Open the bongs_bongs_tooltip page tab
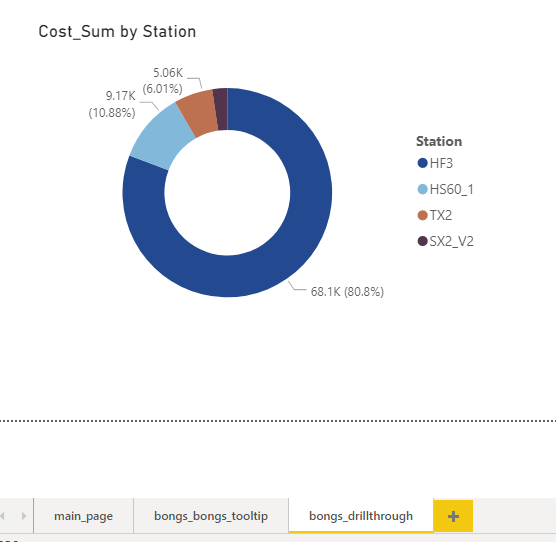This screenshot has width=556, height=542. (x=211, y=516)
